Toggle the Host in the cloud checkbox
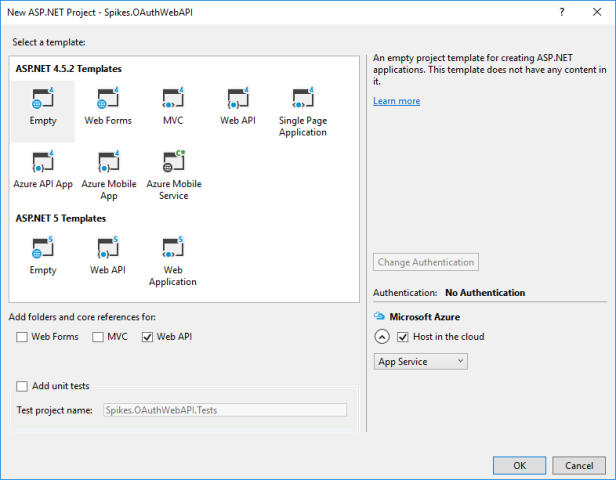This screenshot has height=480, width=616. [403, 337]
